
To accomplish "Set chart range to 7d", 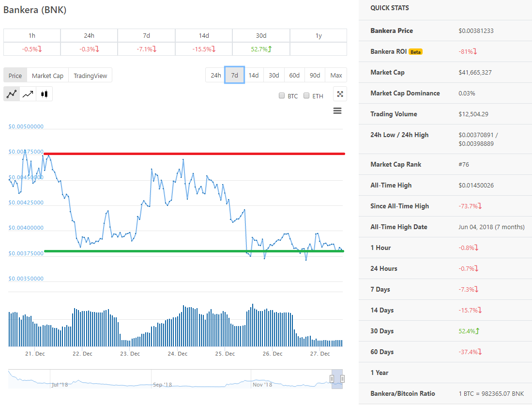I will (x=234, y=75).
